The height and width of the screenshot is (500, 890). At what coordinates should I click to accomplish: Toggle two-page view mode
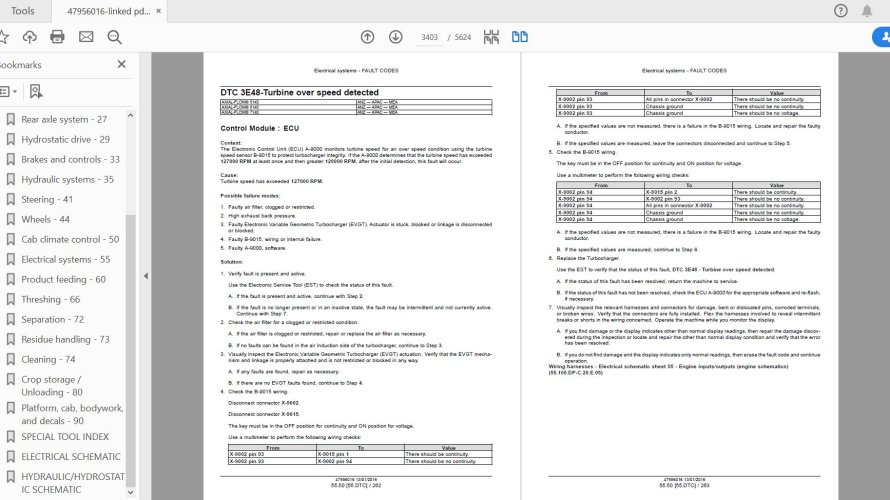coord(519,37)
